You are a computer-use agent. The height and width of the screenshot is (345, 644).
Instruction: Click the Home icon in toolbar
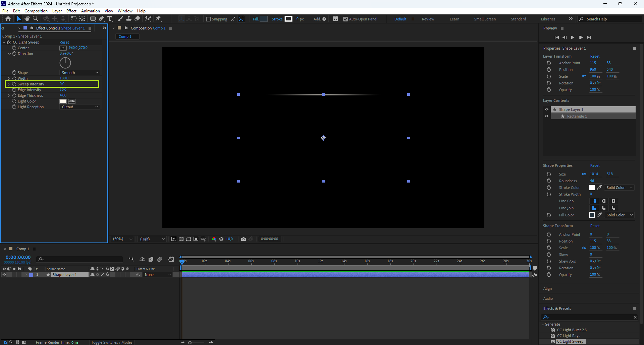[x=8, y=19]
